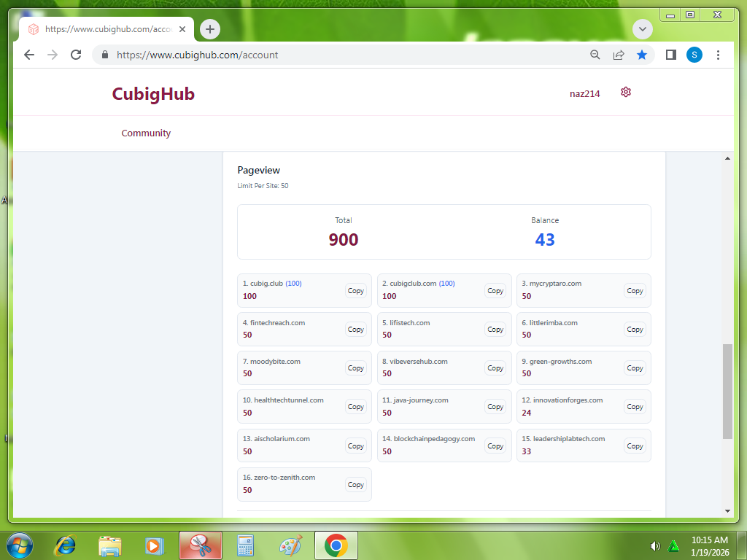The height and width of the screenshot is (560, 747).
Task: Open the share page icon in address bar
Action: click(619, 55)
